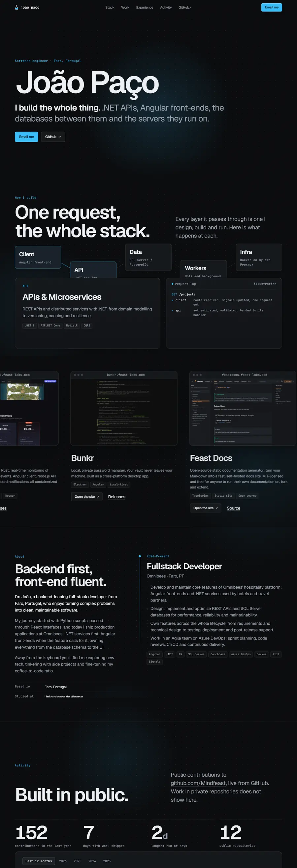This screenshot has width=297, height=868.
Task: Select the Last 12 months filter
Action: [x=39, y=861]
